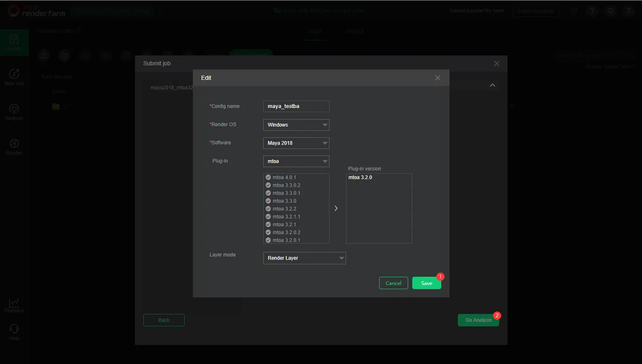642x364 pixels.
Task: Open the New Job sidebar item
Action: point(14,77)
